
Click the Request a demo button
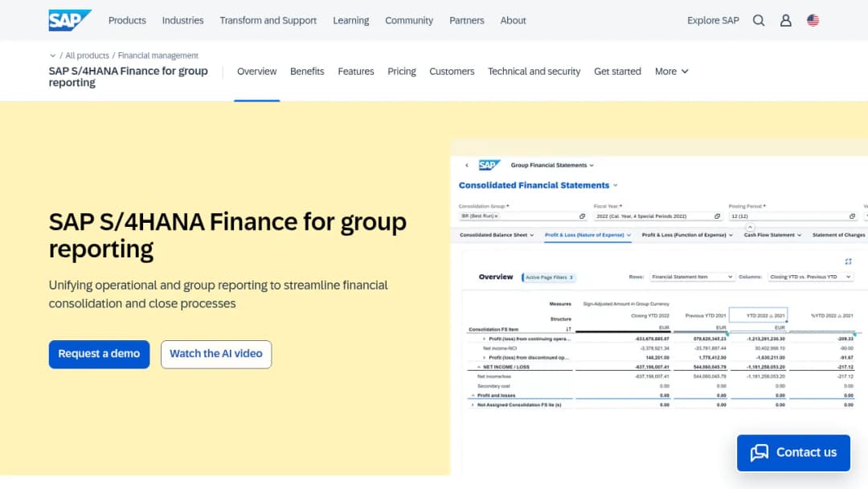pos(99,354)
